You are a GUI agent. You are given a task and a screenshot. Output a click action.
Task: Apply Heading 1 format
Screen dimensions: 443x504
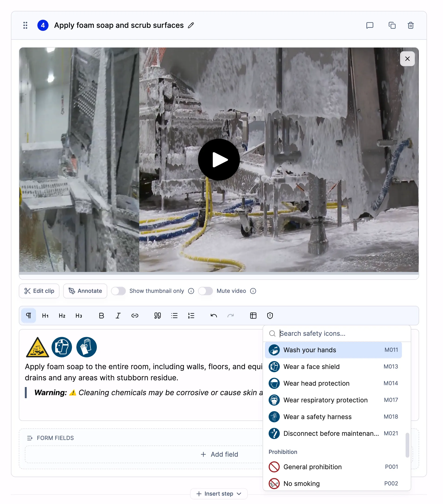(45, 316)
